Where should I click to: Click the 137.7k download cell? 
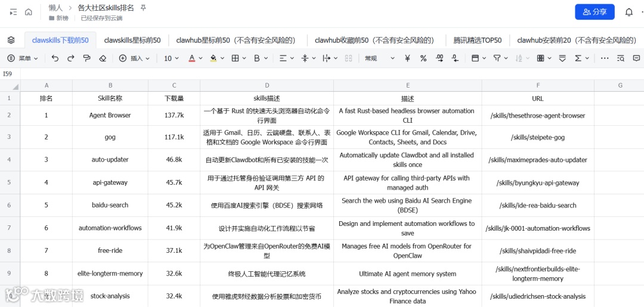pyautogui.click(x=174, y=115)
